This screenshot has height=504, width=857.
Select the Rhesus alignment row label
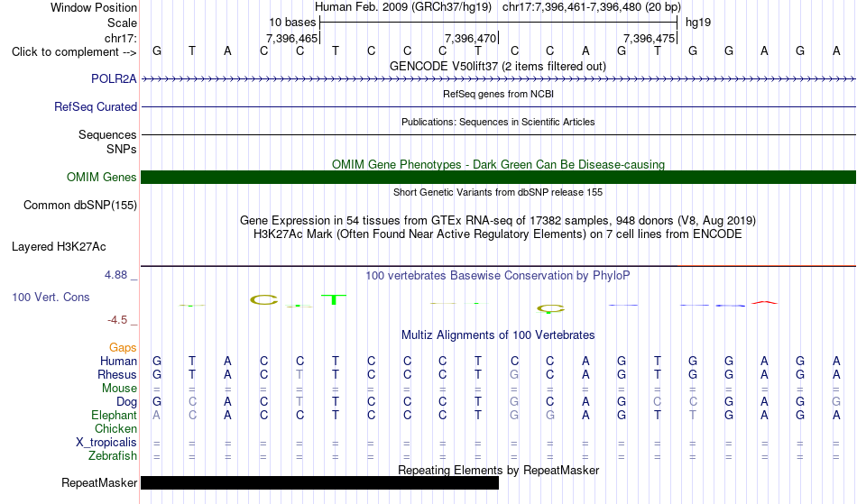[x=117, y=374]
